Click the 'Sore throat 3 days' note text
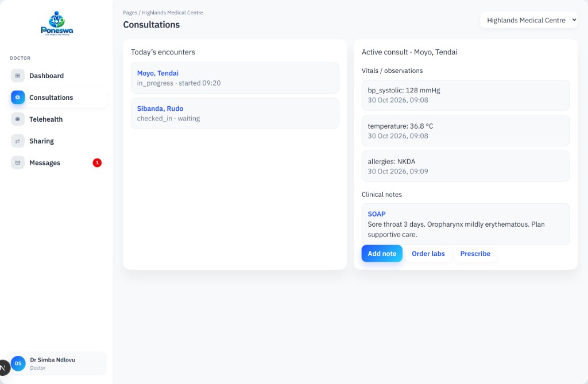The width and height of the screenshot is (588, 384). point(456,230)
